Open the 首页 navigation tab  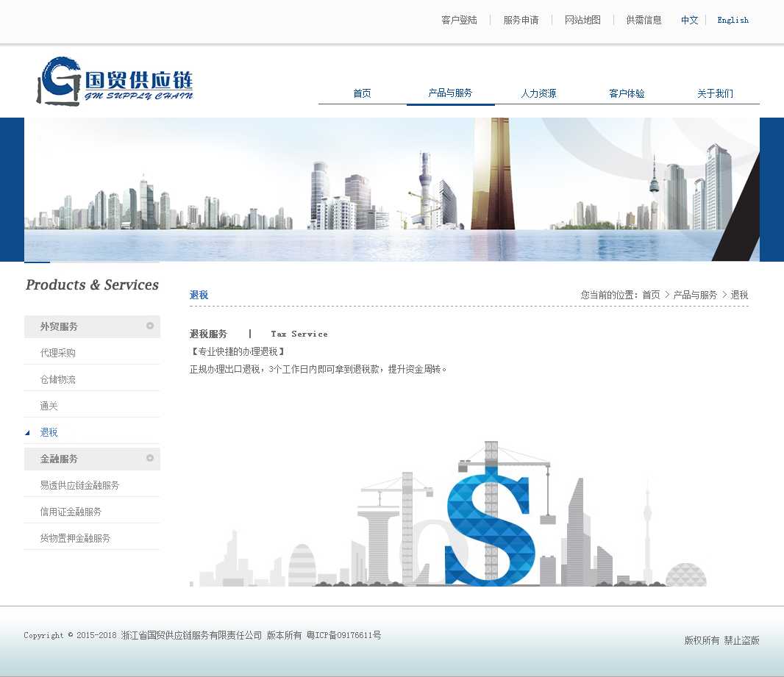tap(362, 93)
